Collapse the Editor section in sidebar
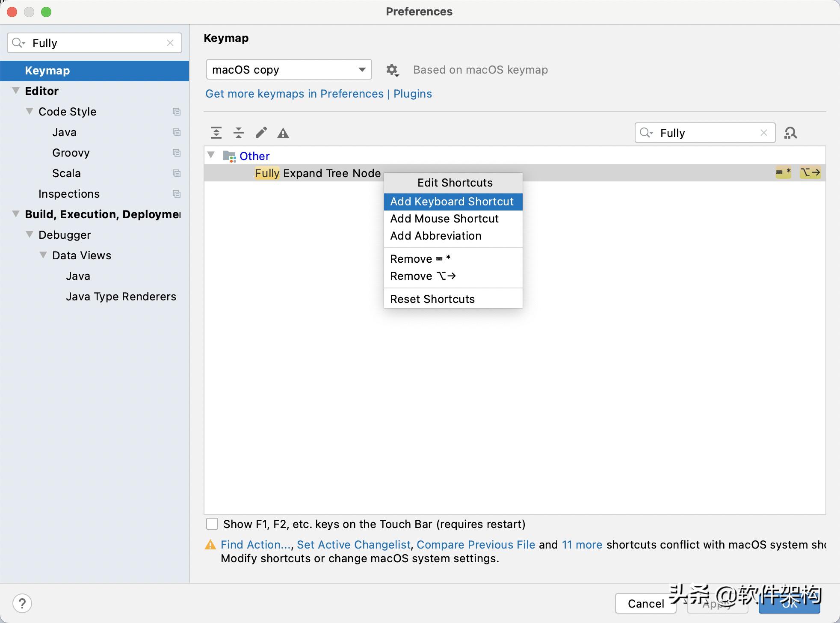This screenshot has height=623, width=840. [15, 90]
